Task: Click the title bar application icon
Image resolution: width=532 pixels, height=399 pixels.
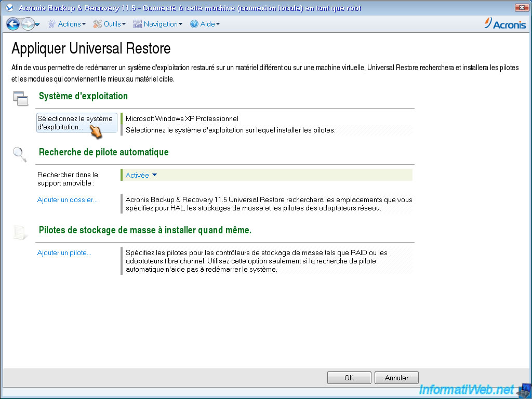Action: (10, 8)
